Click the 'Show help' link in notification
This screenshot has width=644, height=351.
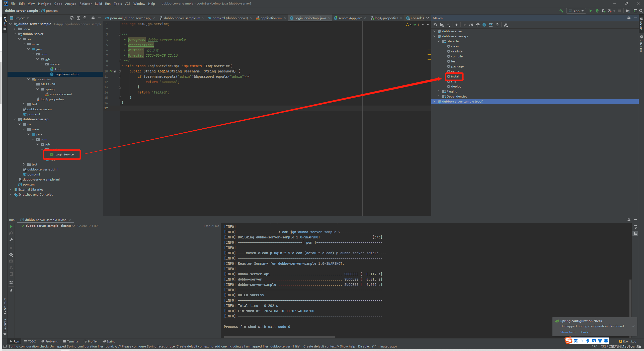(568, 332)
